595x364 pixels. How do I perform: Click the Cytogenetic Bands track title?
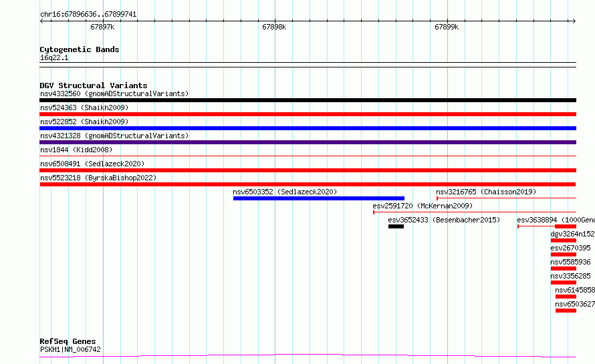(80, 49)
